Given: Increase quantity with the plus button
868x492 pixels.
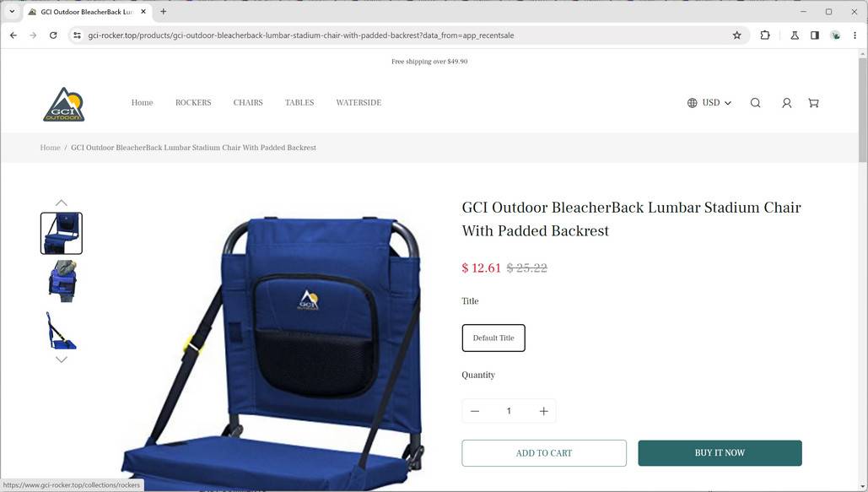Looking at the screenshot, I should (x=543, y=411).
